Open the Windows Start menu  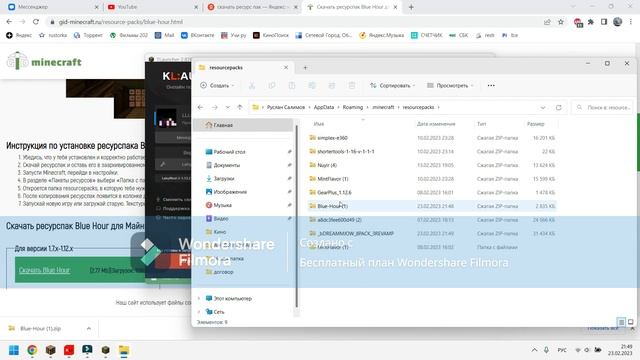14,350
